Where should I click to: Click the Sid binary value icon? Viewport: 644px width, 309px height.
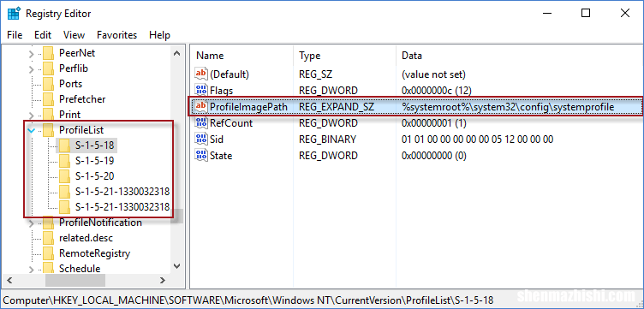click(201, 140)
